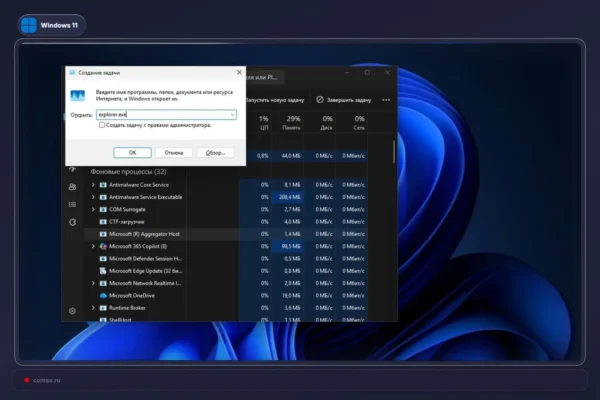Click the Antimalware Core Service process icon
Viewport: 600px width, 400px height.
tap(103, 185)
